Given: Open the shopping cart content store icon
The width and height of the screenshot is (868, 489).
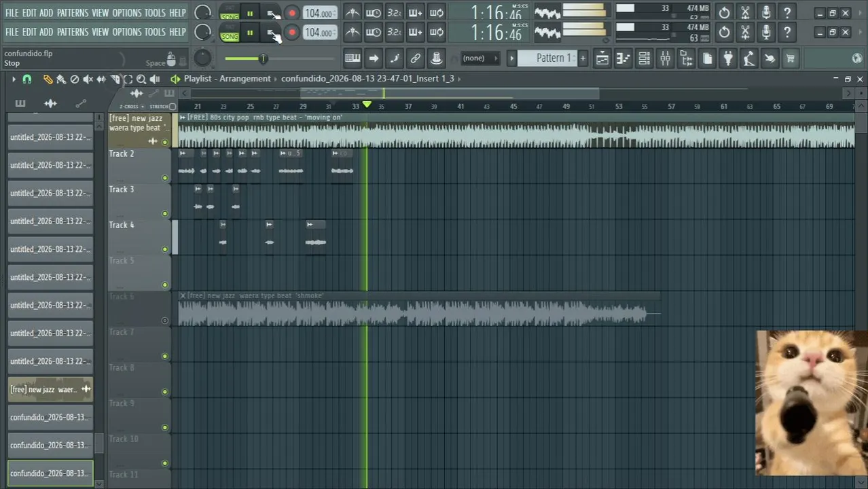Looking at the screenshot, I should [791, 58].
